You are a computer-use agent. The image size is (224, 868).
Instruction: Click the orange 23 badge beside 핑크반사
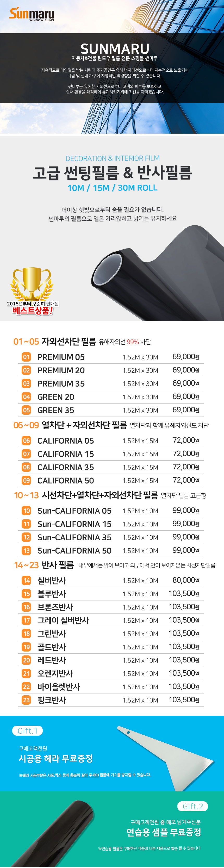click(26, 700)
